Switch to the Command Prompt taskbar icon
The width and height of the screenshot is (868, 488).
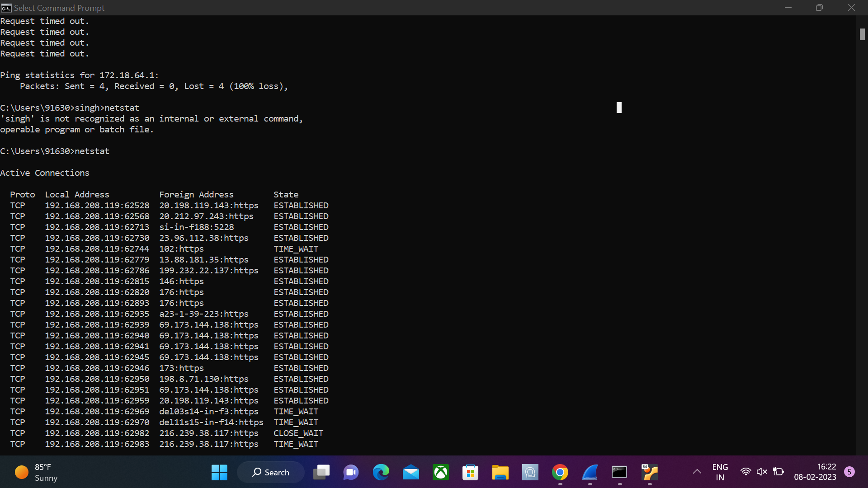point(619,472)
